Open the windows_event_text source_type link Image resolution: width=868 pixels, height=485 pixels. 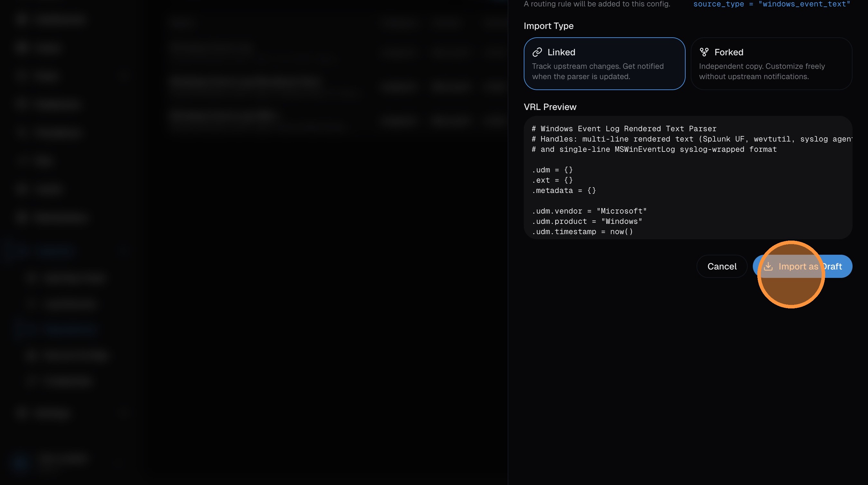(805, 4)
